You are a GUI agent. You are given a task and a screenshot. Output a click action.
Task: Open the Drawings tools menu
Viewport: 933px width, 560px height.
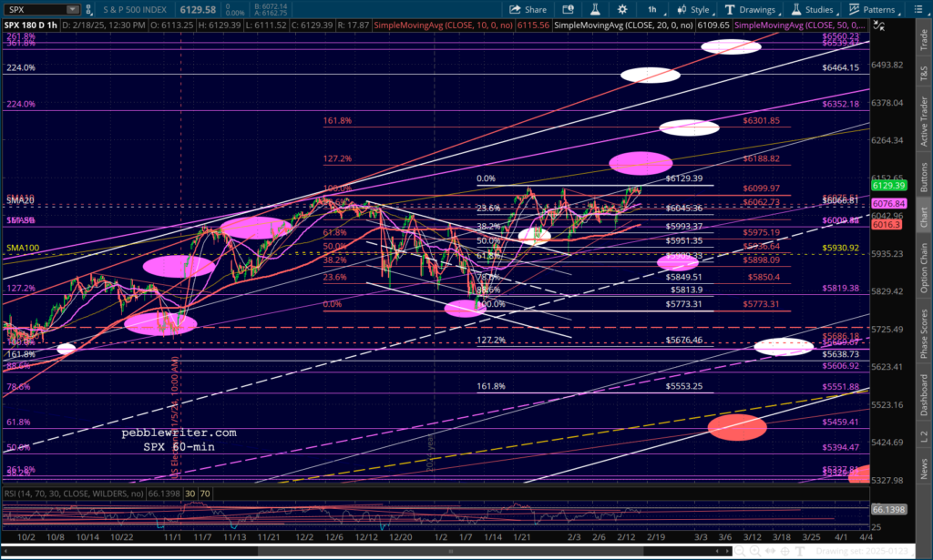coord(751,9)
